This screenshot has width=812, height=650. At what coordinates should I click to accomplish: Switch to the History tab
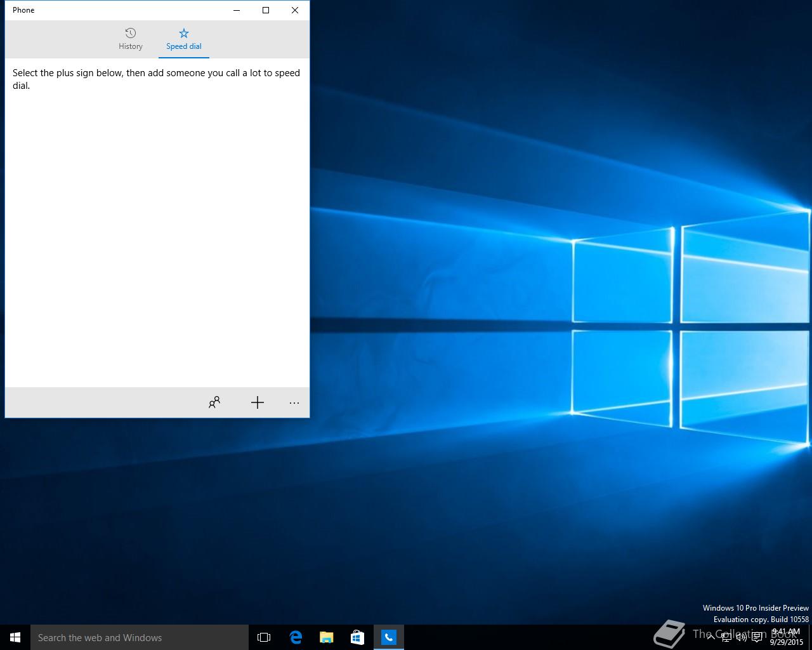point(130,39)
